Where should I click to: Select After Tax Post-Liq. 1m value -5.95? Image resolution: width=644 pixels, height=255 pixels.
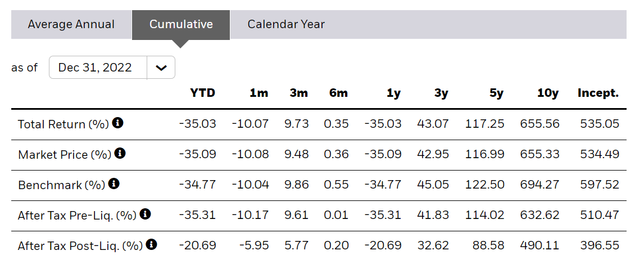[255, 245]
